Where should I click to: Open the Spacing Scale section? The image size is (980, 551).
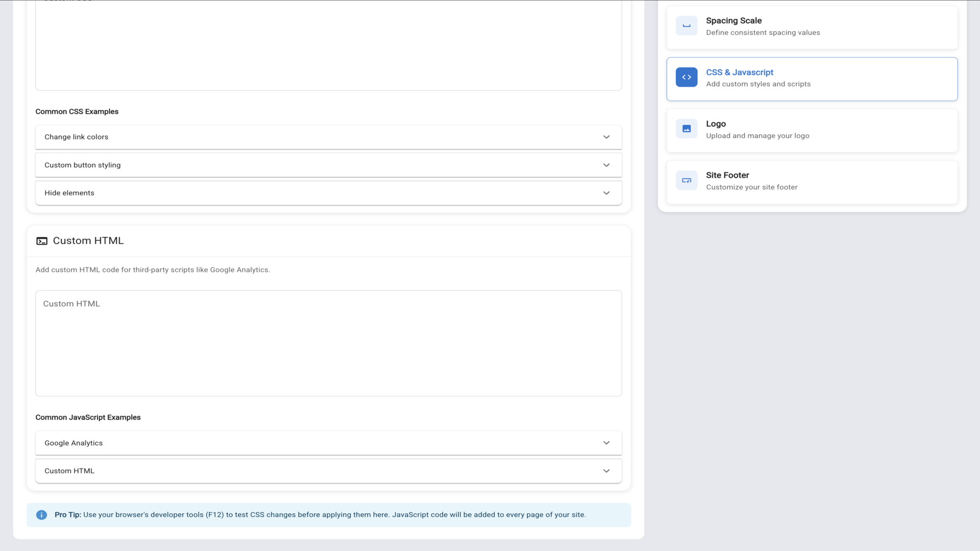pos(812,27)
